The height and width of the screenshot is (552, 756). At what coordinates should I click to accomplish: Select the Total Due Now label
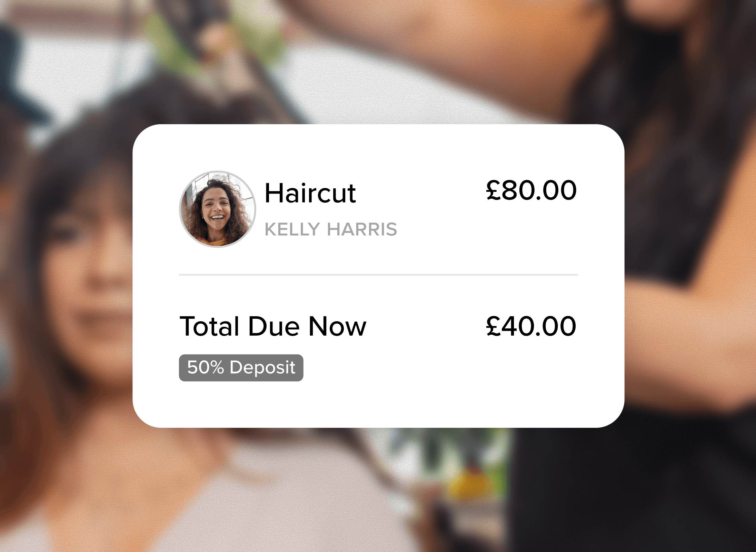coord(273,326)
